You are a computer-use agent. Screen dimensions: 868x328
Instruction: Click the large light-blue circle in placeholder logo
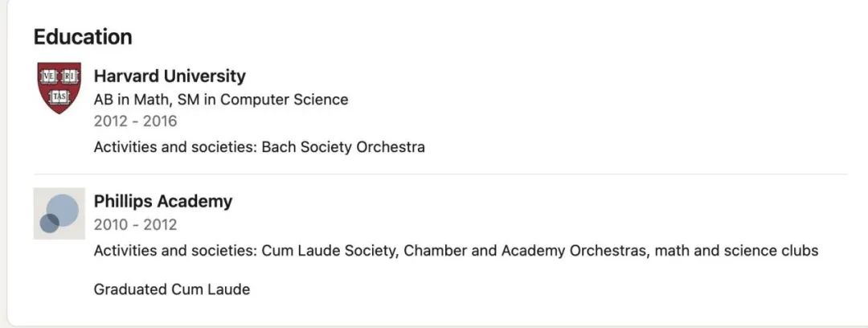(x=63, y=211)
